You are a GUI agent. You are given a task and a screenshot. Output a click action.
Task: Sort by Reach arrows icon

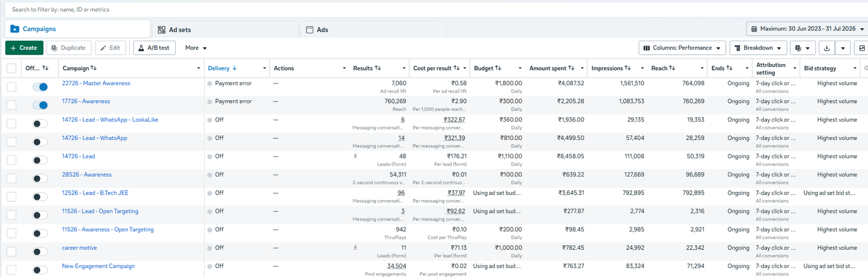pyautogui.click(x=672, y=68)
